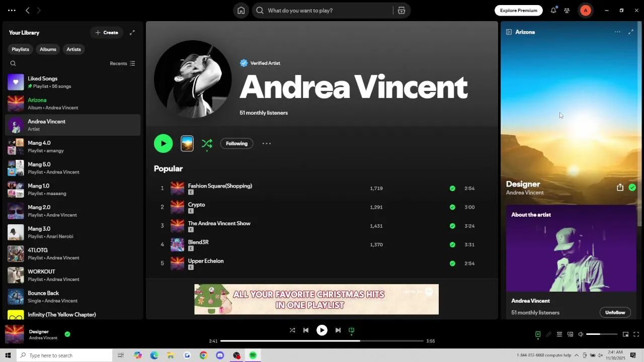The width and height of the screenshot is (644, 362).
Task: Open the user profile avatar A
Action: click(x=585, y=11)
